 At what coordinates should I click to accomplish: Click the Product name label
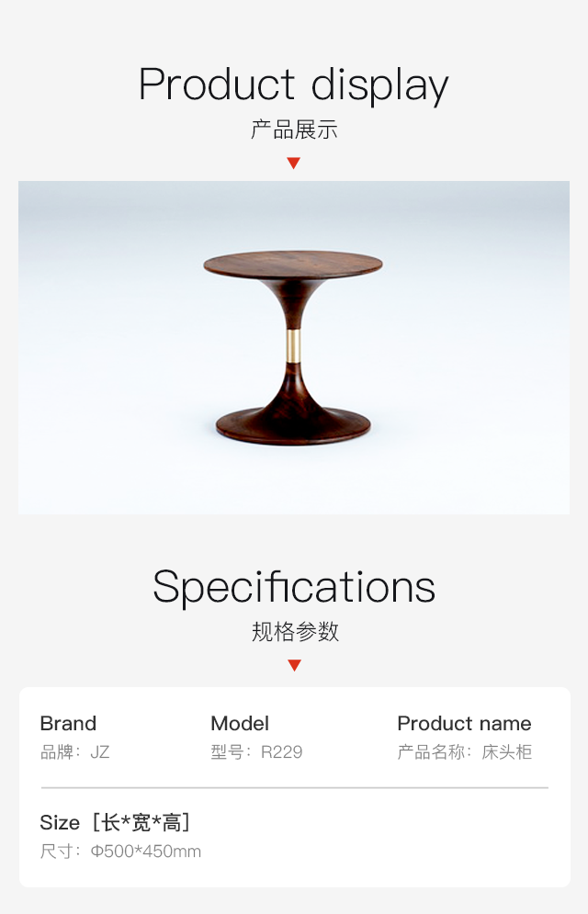(x=465, y=723)
